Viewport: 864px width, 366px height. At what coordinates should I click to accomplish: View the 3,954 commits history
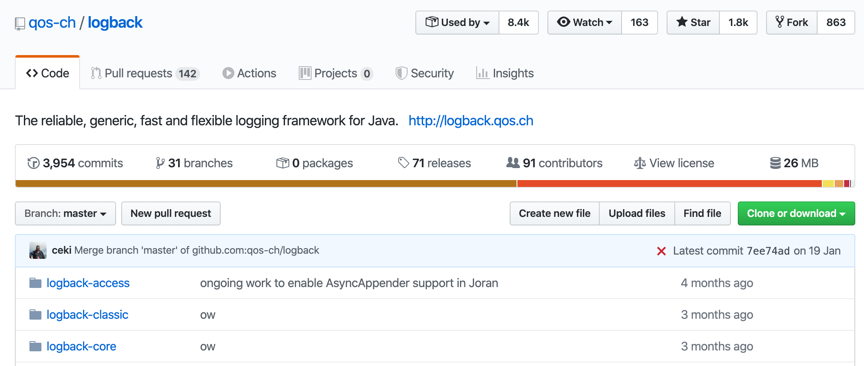75,163
